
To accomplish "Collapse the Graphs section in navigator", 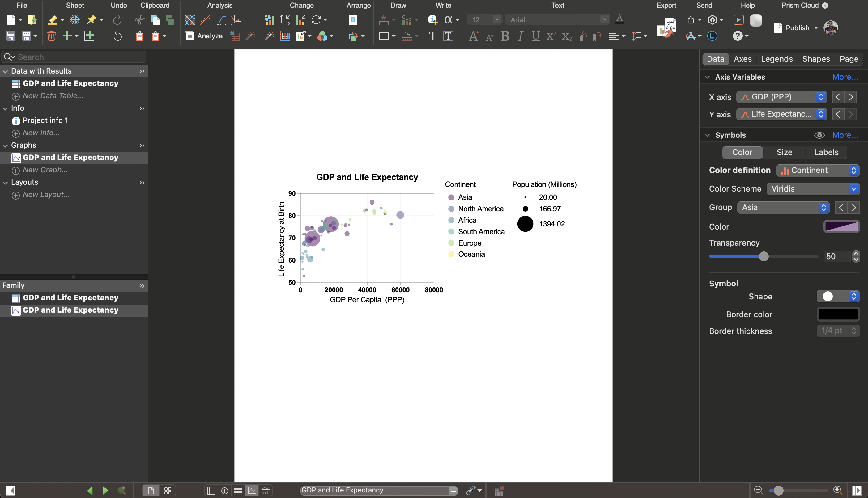I will point(5,146).
